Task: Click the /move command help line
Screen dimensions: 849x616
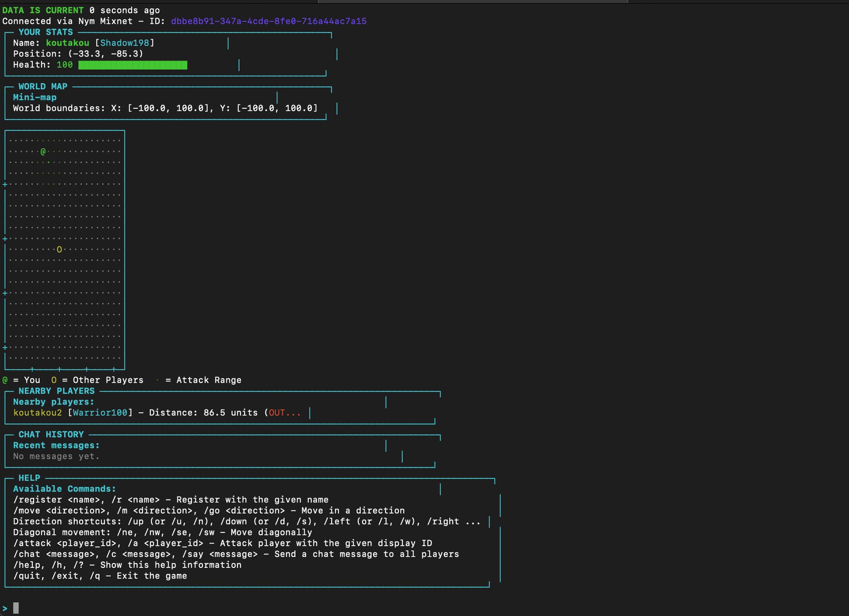Action: (209, 511)
